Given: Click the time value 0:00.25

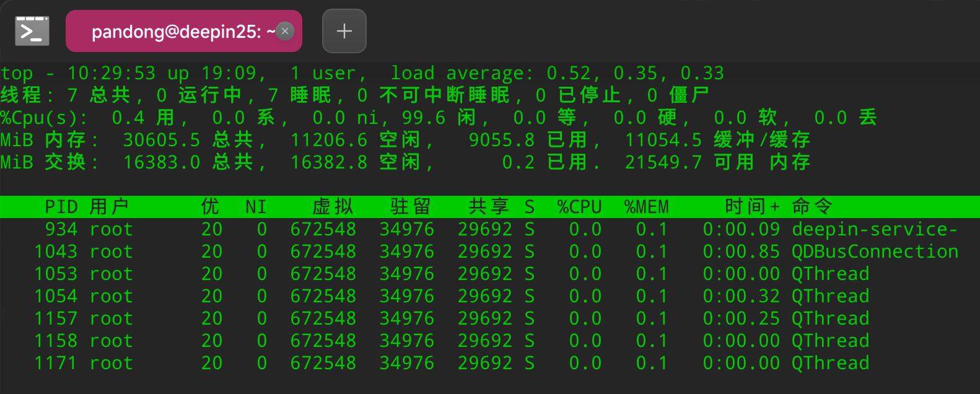Looking at the screenshot, I should 742,318.
